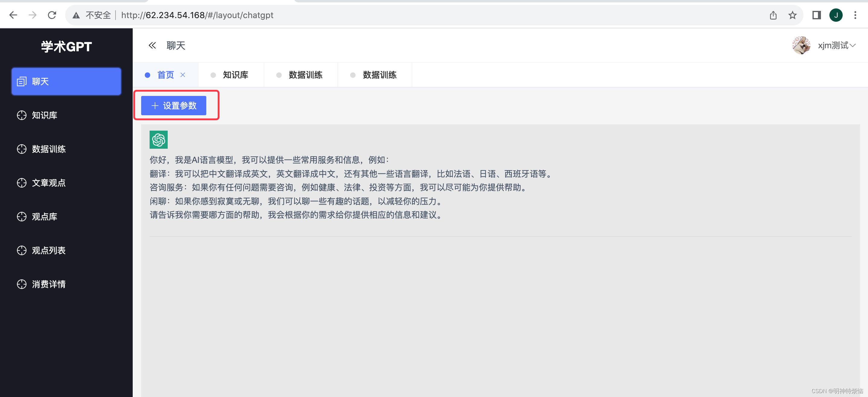Switch to the first 数据训练 tab
Viewport: 868px width, 397px height.
pos(305,75)
